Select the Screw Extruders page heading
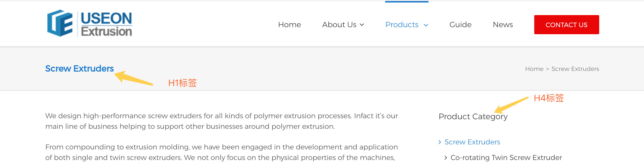The width and height of the screenshot is (644, 164). pyautogui.click(x=80, y=68)
